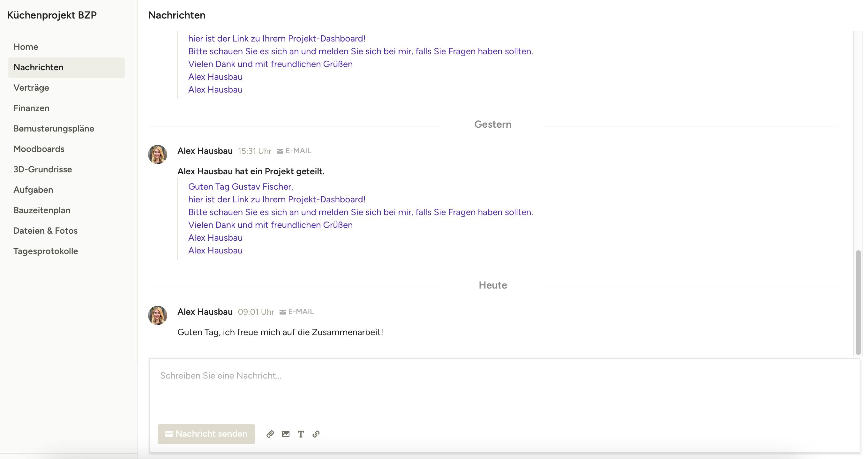This screenshot has height=459, width=868.
Task: Click the messages vertical scrollbar
Action: (x=858, y=302)
